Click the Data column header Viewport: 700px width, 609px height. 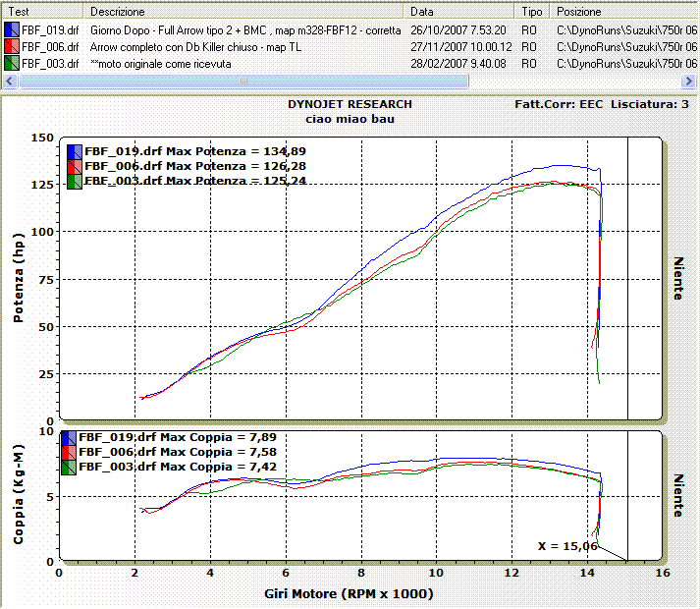tap(461, 12)
